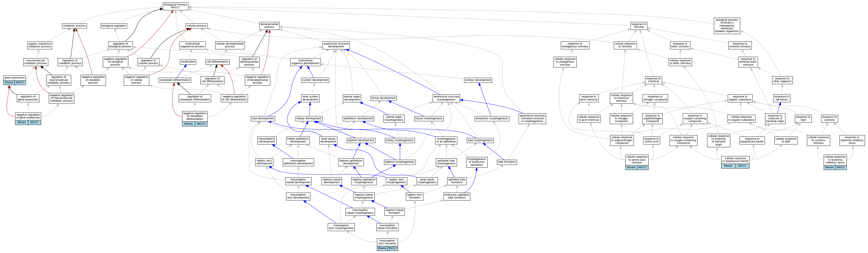Select 'response to organic substance' node

click(740, 98)
